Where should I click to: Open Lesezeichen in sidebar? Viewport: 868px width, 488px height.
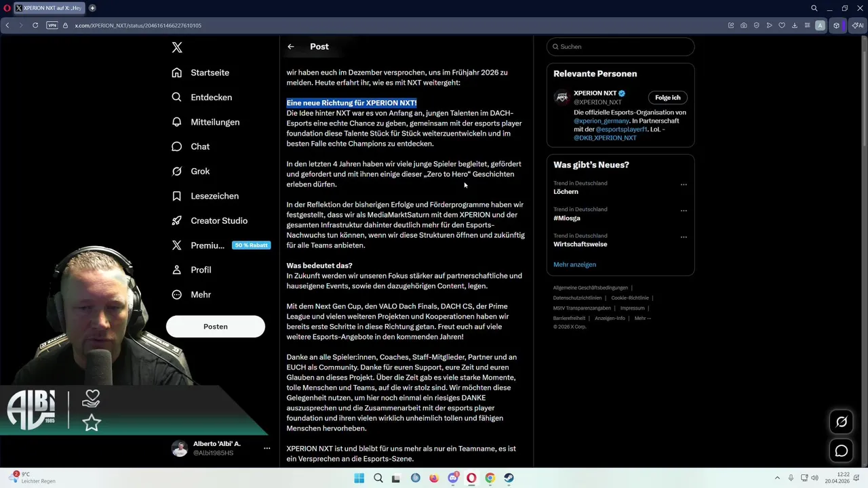[215, 196]
